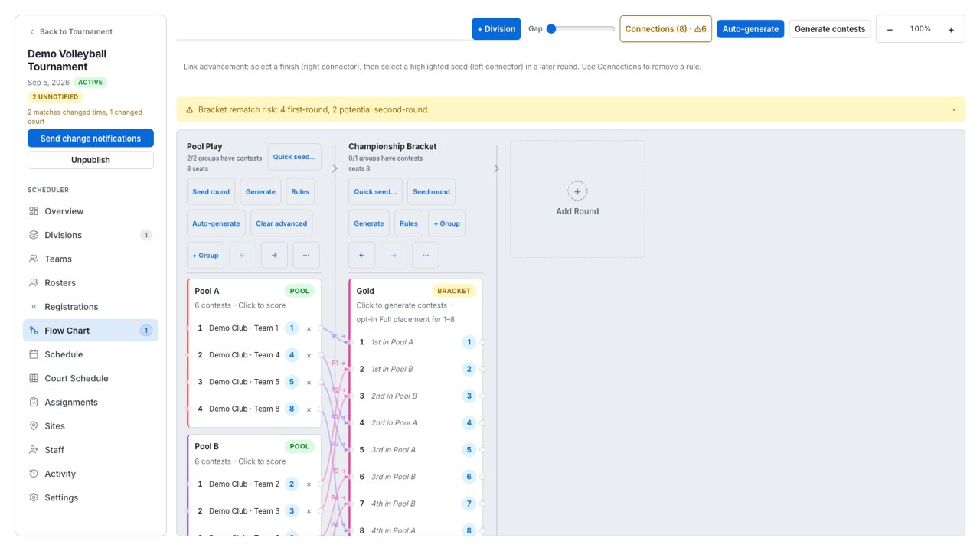The height and width of the screenshot is (551, 980).
Task: Collapse the Championship Bracket round chevron
Action: (x=496, y=168)
